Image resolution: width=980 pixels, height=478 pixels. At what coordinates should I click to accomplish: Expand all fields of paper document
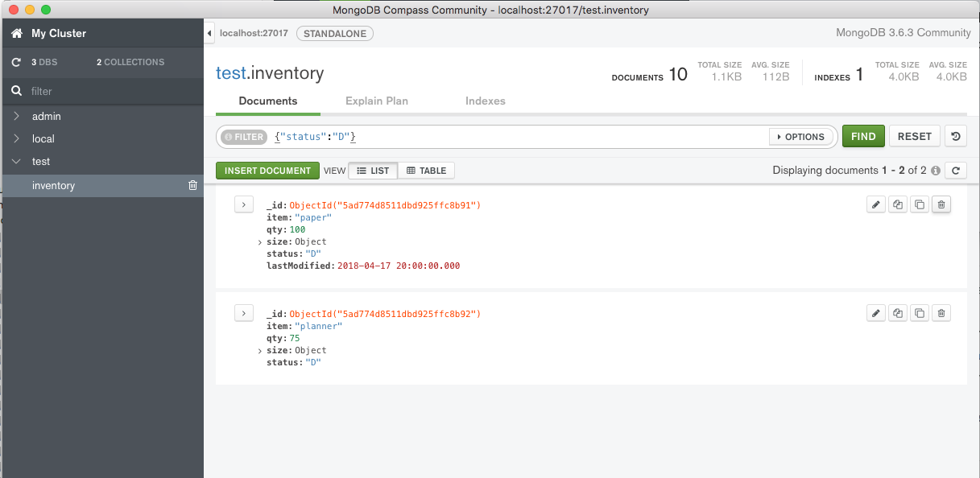(x=244, y=204)
